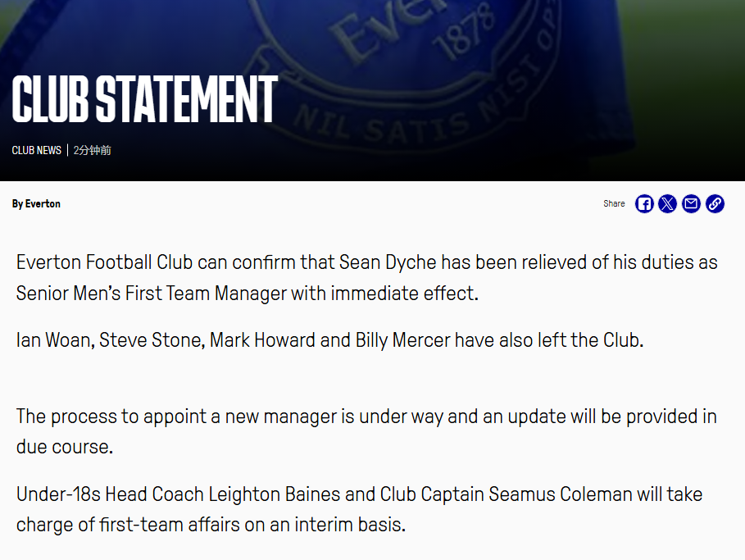745x560 pixels.
Task: Copy the article link with chain icon
Action: point(715,204)
